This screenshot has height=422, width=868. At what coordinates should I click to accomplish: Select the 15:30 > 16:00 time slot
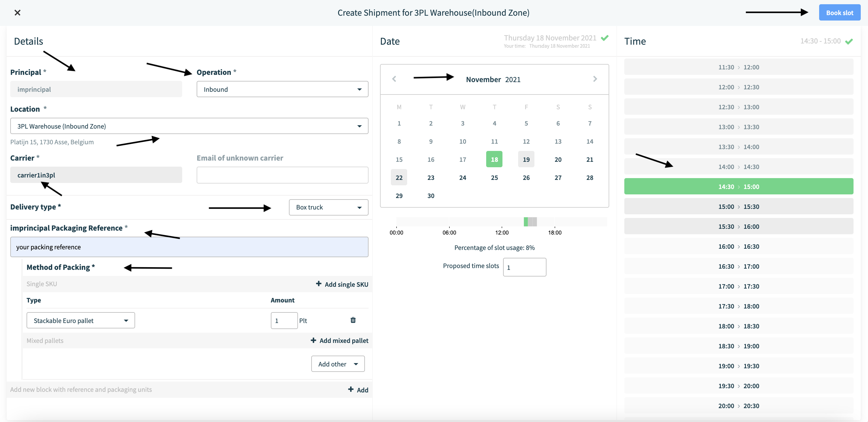click(x=739, y=226)
